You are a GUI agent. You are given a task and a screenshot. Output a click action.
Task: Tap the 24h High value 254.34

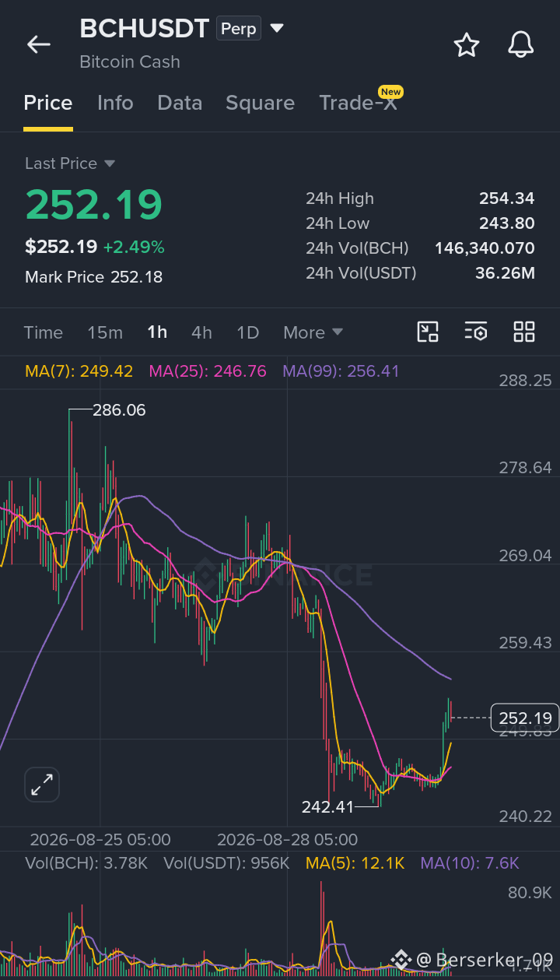pyautogui.click(x=507, y=198)
